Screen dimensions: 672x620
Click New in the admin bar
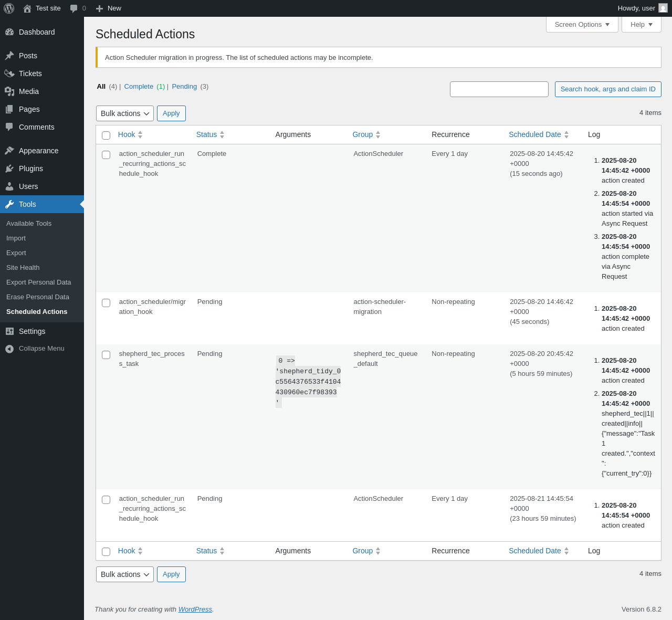(114, 8)
